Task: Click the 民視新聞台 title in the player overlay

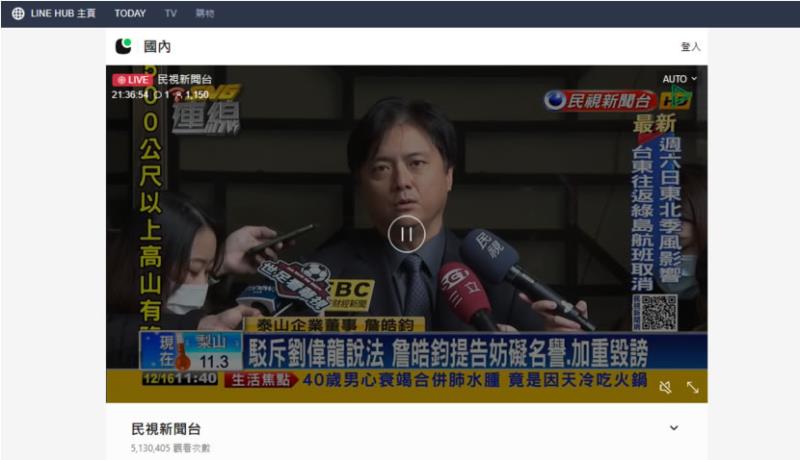Action: click(x=184, y=80)
